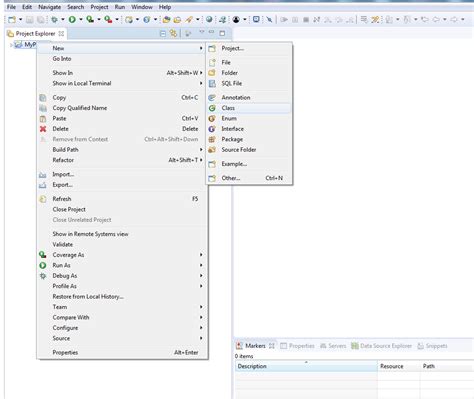Choose Project... in the New submenu
The width and height of the screenshot is (474, 399).
pyautogui.click(x=249, y=49)
